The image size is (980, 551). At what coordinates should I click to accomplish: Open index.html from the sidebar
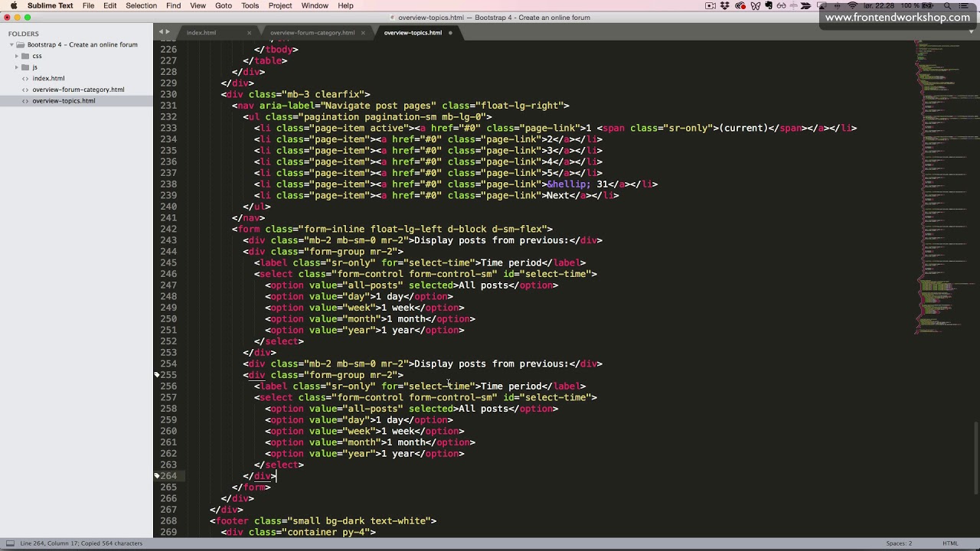click(48, 78)
